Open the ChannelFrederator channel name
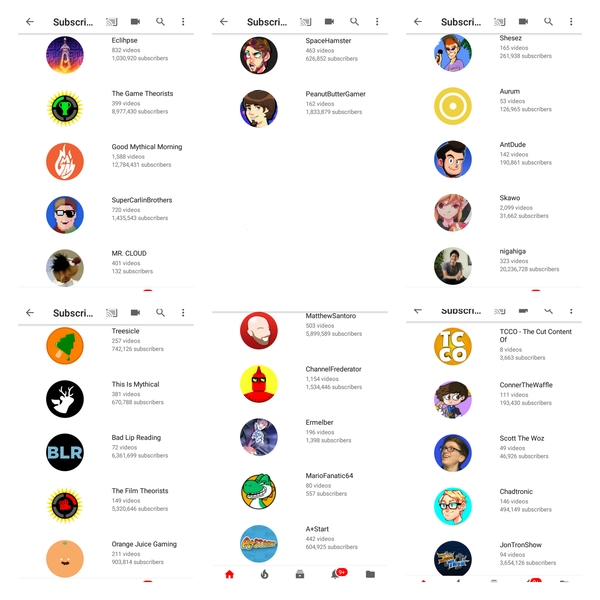 [x=333, y=369]
